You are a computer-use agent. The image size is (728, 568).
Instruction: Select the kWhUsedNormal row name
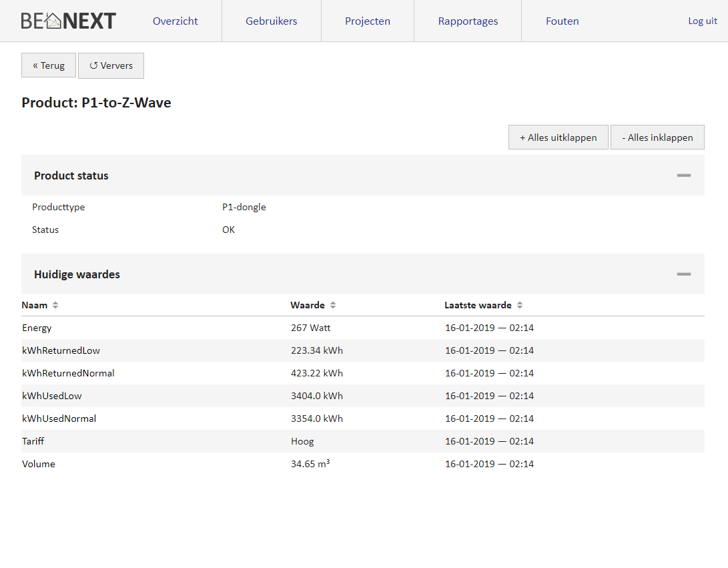tap(59, 419)
